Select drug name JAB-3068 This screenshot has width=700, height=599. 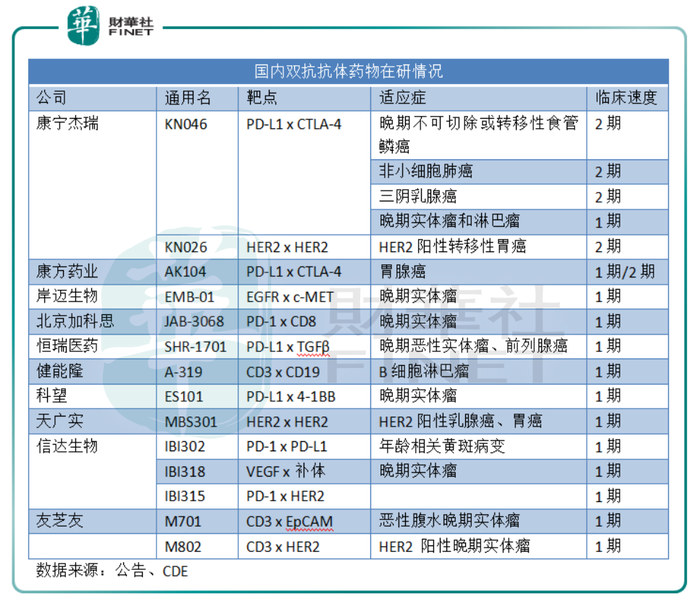pyautogui.click(x=194, y=322)
